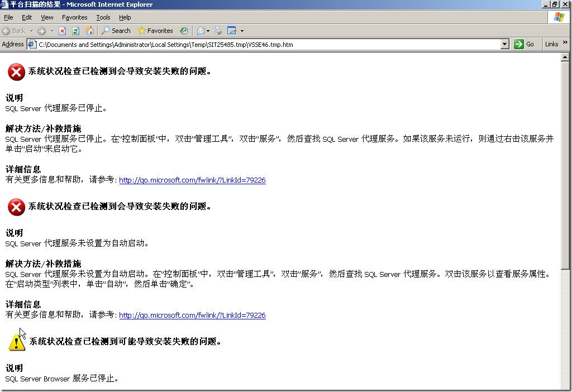Image resolution: width=572 pixels, height=392 pixels.
Task: Open the Help menu
Action: [x=125, y=17]
